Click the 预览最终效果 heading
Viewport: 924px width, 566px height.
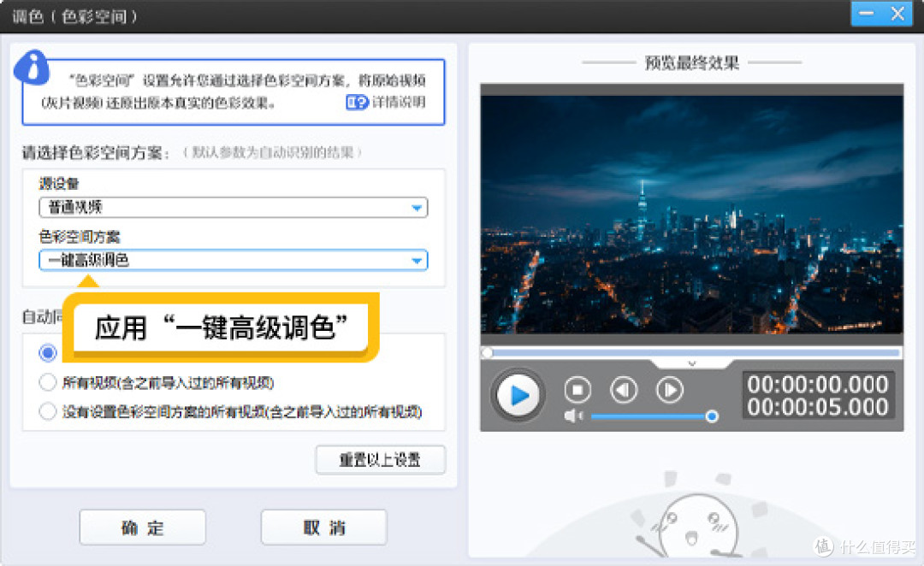(692, 63)
